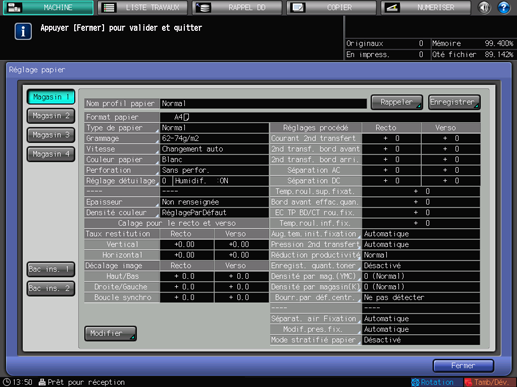Click the speaker accessibility icon
This screenshot has width=517, height=387.
click(x=484, y=7)
